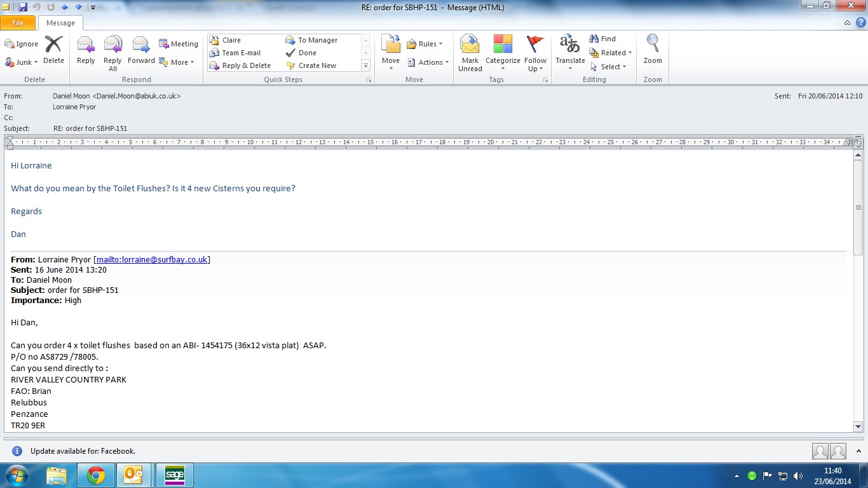868x488 pixels.
Task: Open the Actions dropdown
Action: pos(428,62)
